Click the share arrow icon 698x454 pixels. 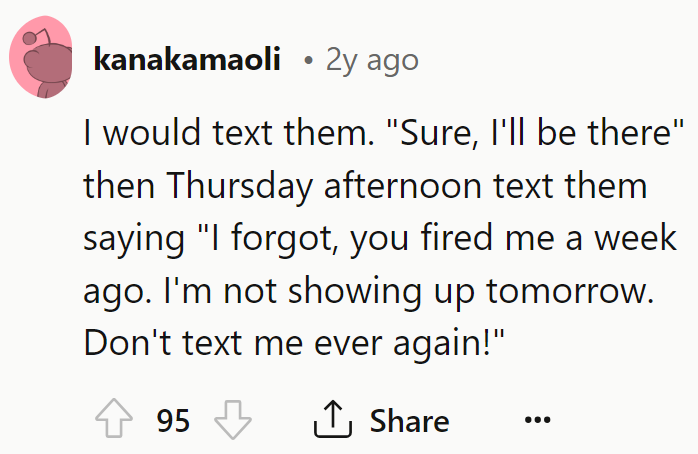pyautogui.click(x=333, y=418)
